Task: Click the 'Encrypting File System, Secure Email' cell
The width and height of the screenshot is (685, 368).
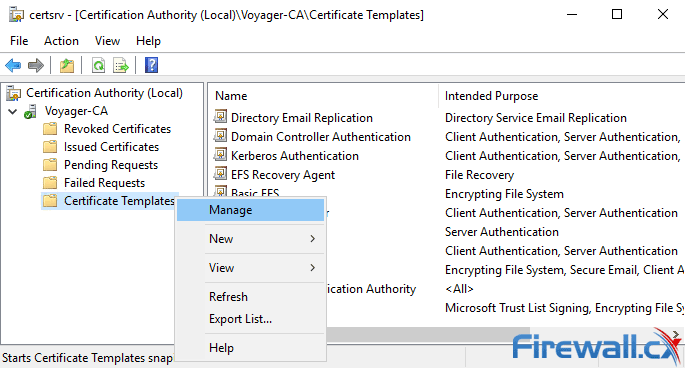Action: tap(564, 270)
